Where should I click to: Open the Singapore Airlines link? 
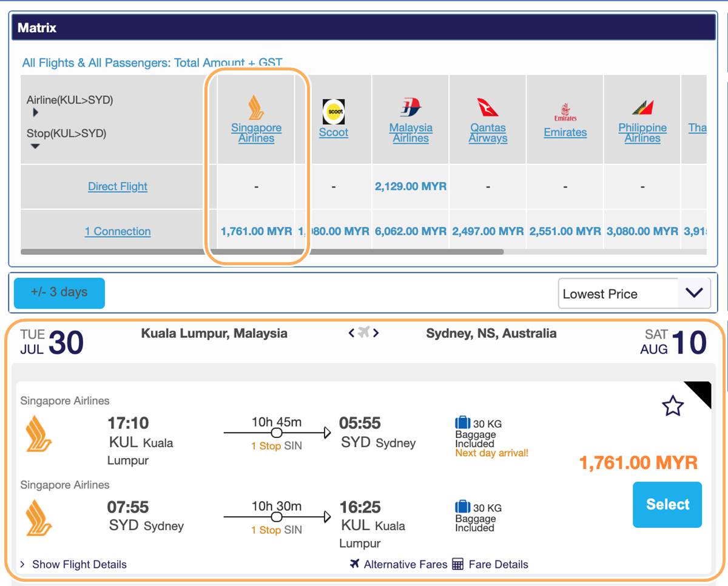pyautogui.click(x=256, y=133)
